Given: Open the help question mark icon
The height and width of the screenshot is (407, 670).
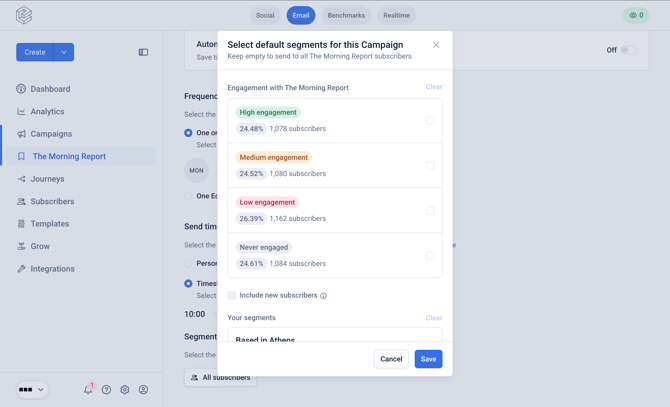Looking at the screenshot, I should tap(106, 389).
